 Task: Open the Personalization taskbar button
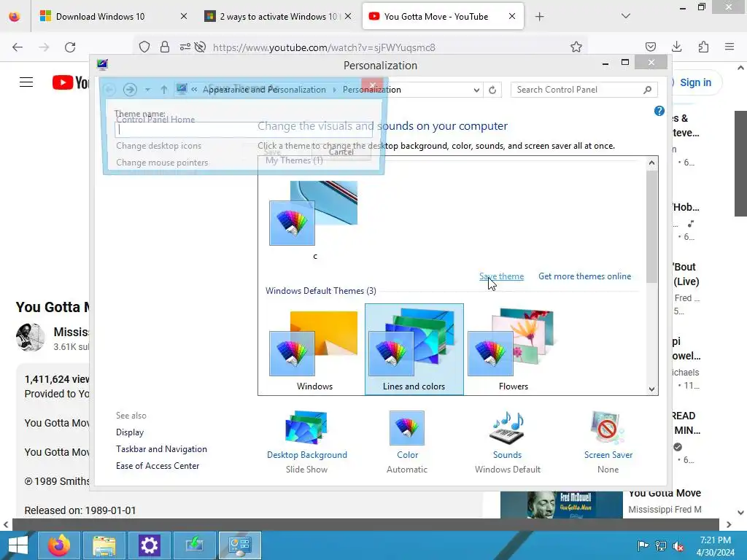coord(239,545)
